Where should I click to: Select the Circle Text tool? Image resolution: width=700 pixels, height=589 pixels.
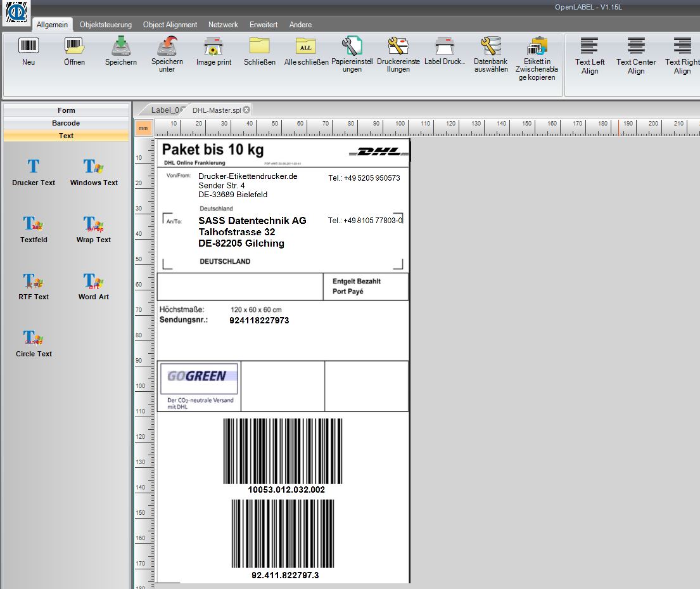(34, 344)
